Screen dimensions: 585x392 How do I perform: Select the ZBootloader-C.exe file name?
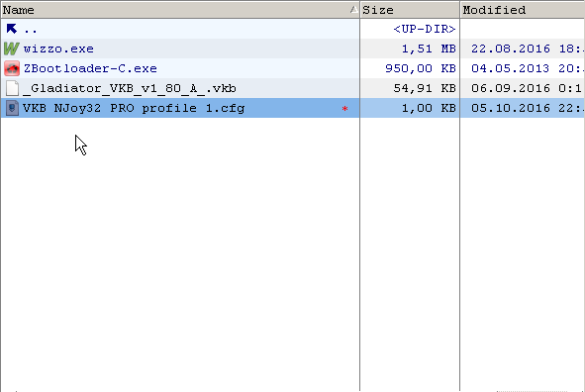pos(90,68)
